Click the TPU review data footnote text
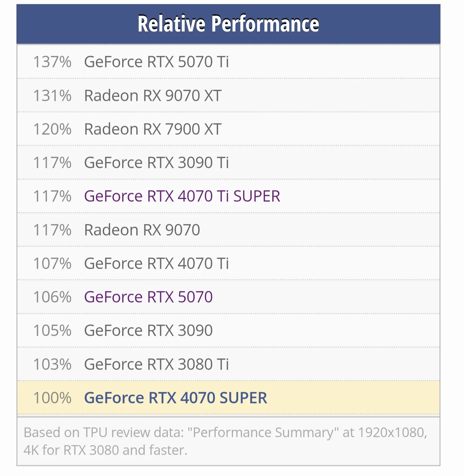 tap(225, 441)
